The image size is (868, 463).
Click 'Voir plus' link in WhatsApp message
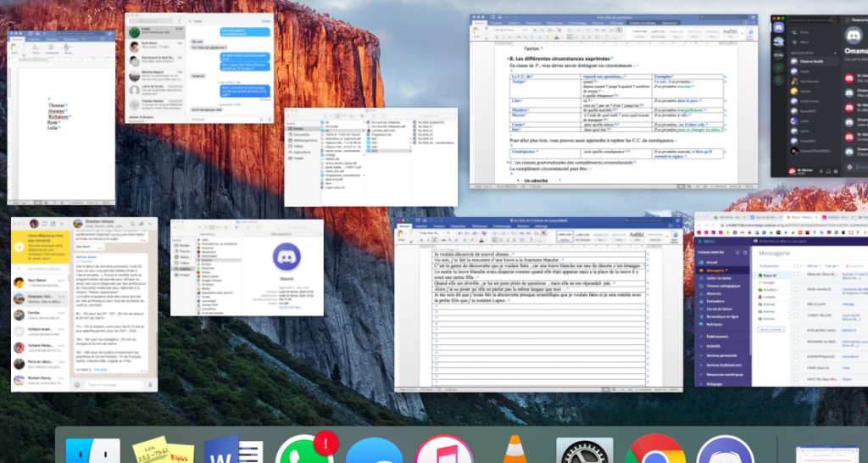coord(100,371)
